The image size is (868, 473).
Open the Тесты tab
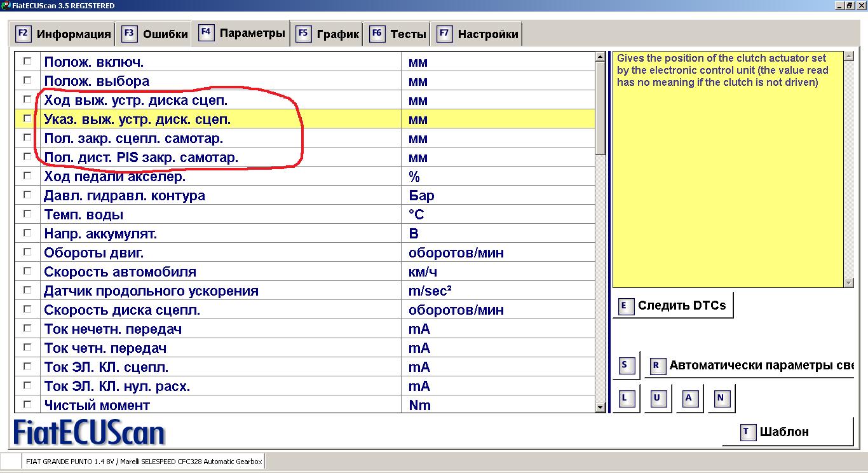398,34
